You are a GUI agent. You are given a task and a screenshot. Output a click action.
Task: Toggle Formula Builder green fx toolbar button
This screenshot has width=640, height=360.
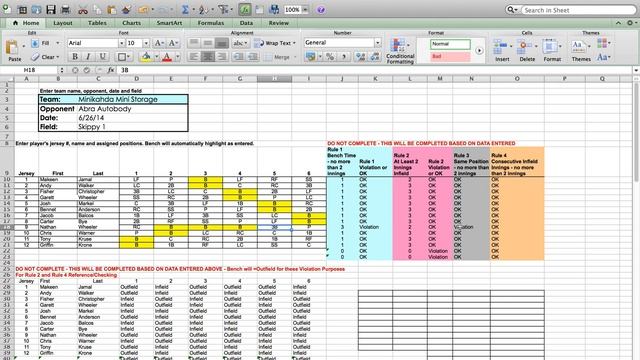pyautogui.click(x=245, y=9)
